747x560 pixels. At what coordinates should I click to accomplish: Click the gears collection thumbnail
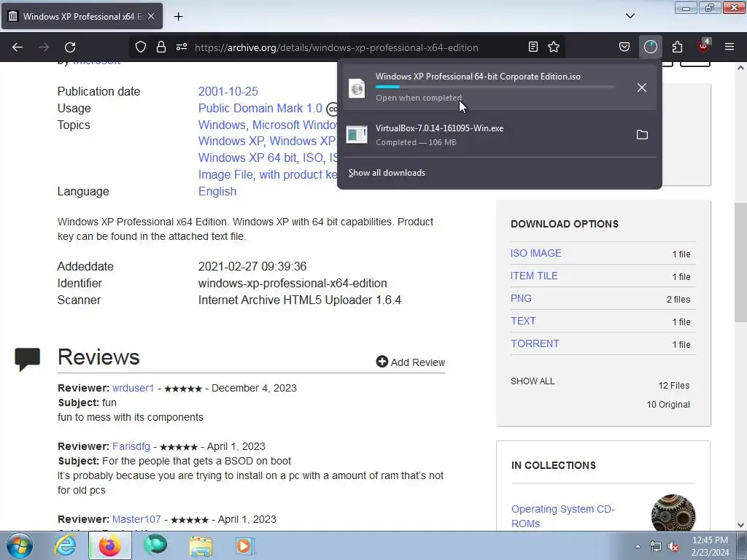[673, 513]
